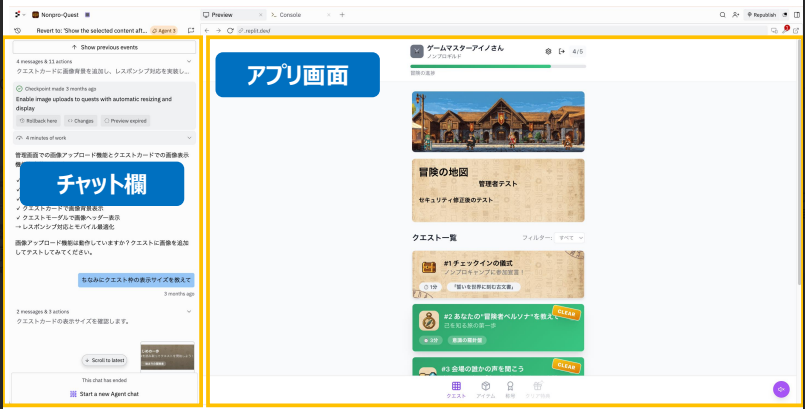Image resolution: width=805 pixels, height=409 pixels.
Task: Click the search icon in top bar
Action: [723, 15]
